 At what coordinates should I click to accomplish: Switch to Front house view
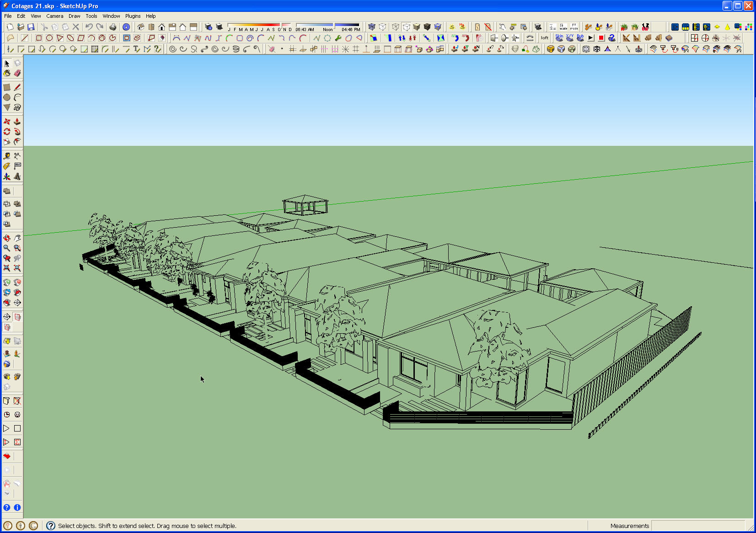coord(162,27)
